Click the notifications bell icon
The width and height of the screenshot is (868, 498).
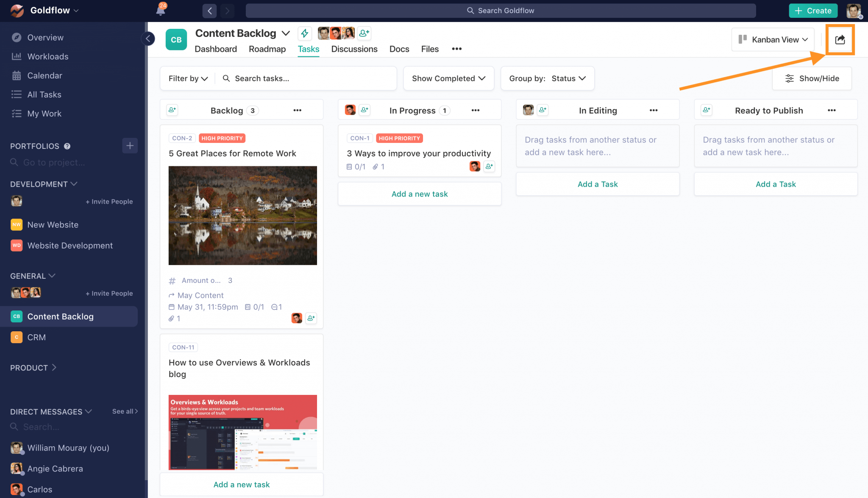[x=160, y=10]
